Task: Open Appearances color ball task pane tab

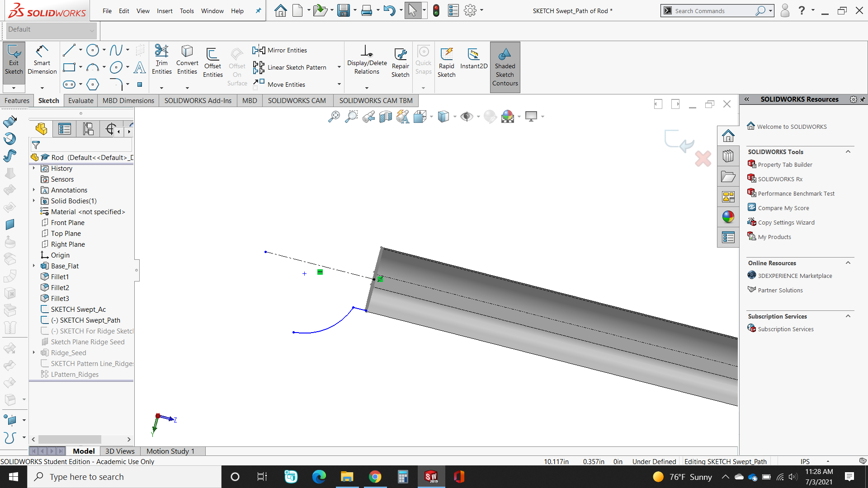Action: pos(728,217)
